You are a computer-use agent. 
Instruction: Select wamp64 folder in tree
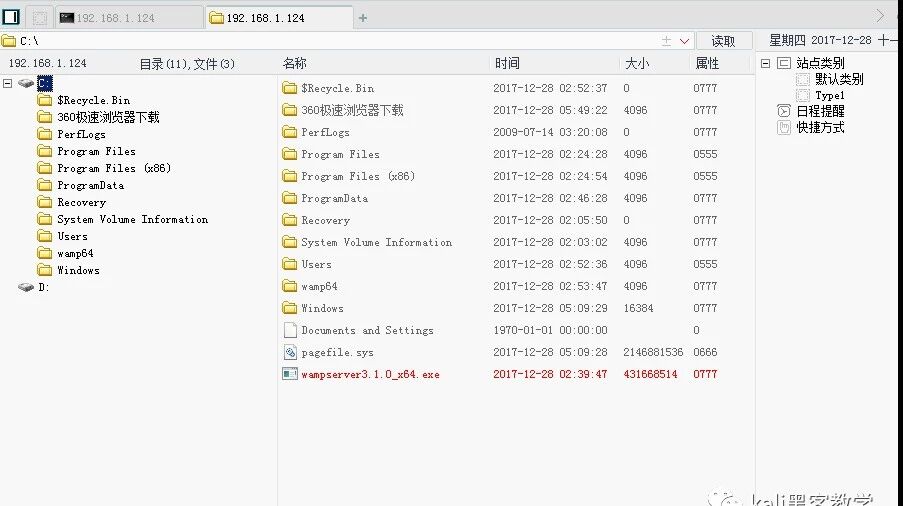pyautogui.click(x=75, y=253)
